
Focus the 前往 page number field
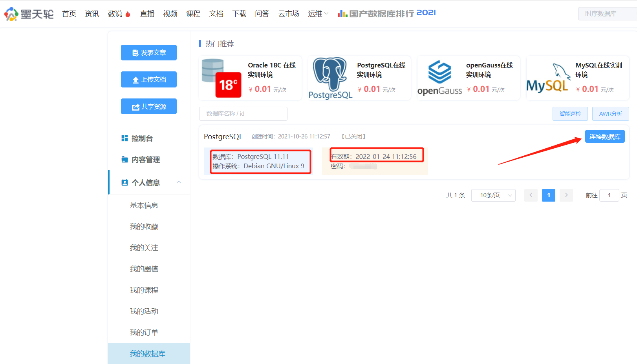609,195
